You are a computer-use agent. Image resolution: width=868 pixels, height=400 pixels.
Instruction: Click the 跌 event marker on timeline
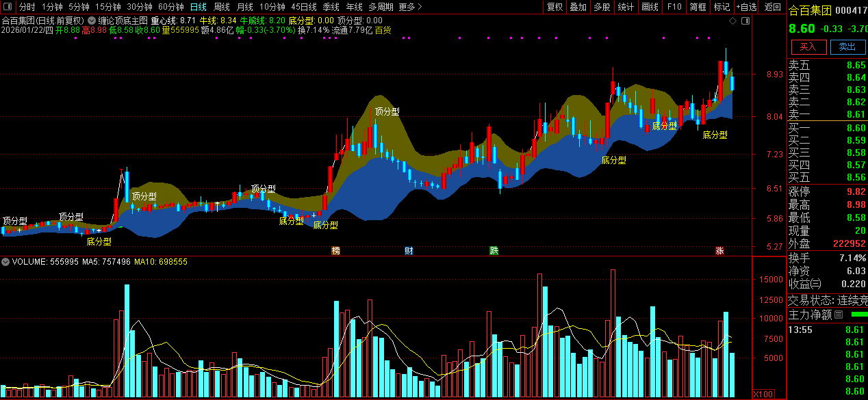(494, 250)
